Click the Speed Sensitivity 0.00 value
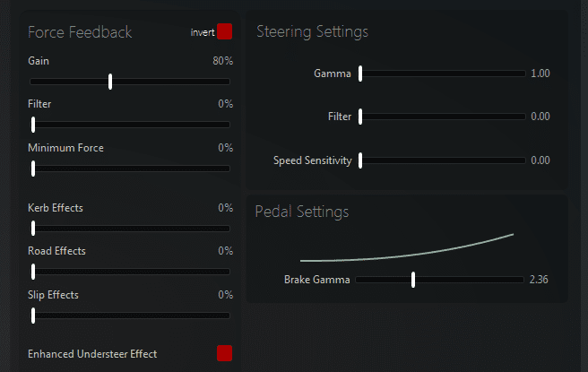This screenshot has height=372, width=588. pos(540,160)
